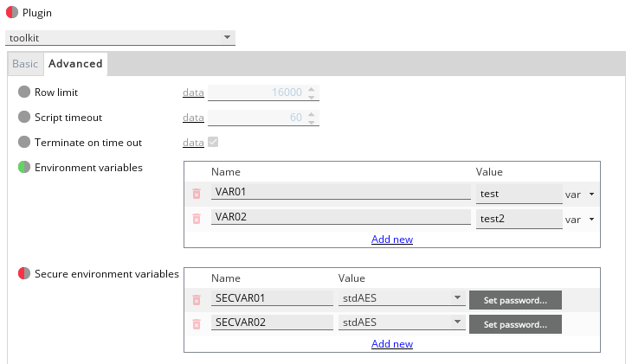This screenshot has height=364, width=632.
Task: Click the green Environment variables indicator
Action: [24, 168]
